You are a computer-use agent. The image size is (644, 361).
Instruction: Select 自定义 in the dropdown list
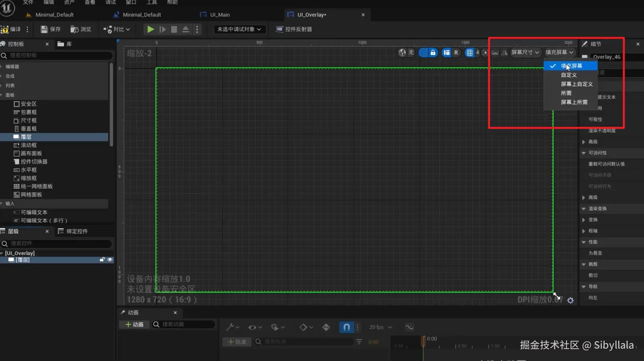pos(571,75)
